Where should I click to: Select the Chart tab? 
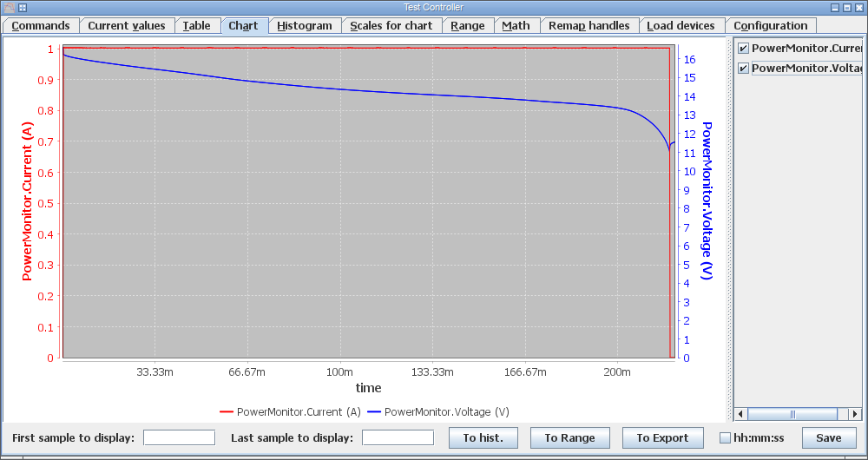click(x=244, y=26)
